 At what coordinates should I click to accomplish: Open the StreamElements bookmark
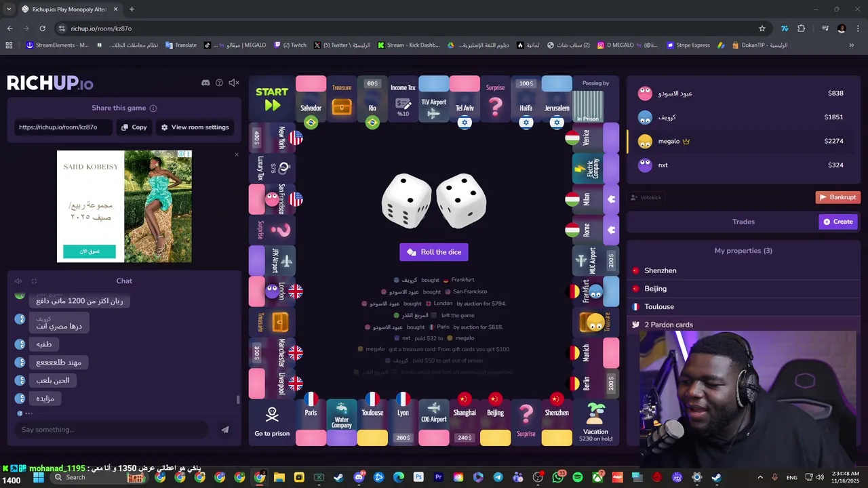(x=57, y=45)
